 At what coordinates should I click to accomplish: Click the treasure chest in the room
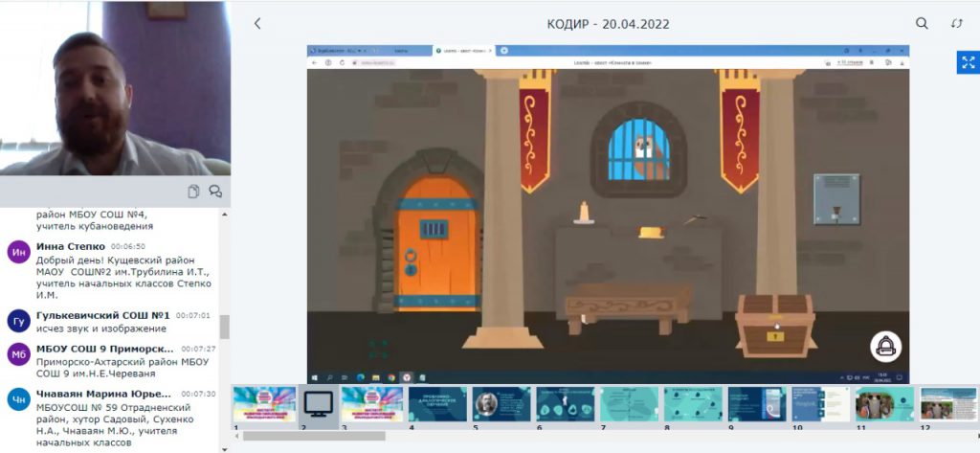(x=775, y=324)
